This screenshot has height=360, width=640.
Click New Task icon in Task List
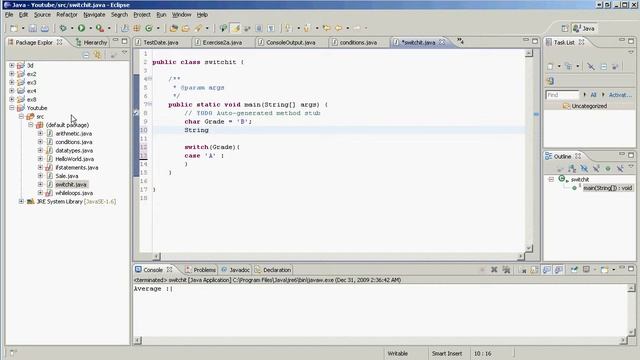pyautogui.click(x=551, y=67)
